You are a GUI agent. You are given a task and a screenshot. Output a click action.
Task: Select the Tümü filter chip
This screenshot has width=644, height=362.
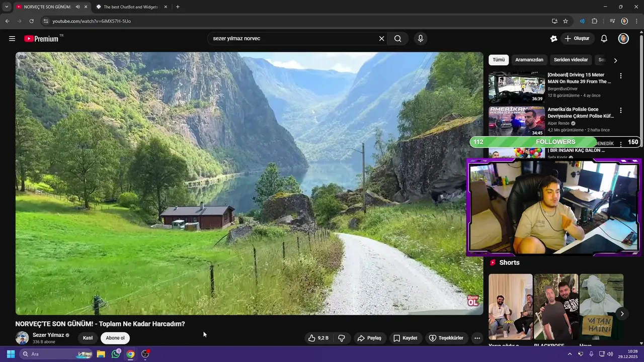tap(499, 60)
